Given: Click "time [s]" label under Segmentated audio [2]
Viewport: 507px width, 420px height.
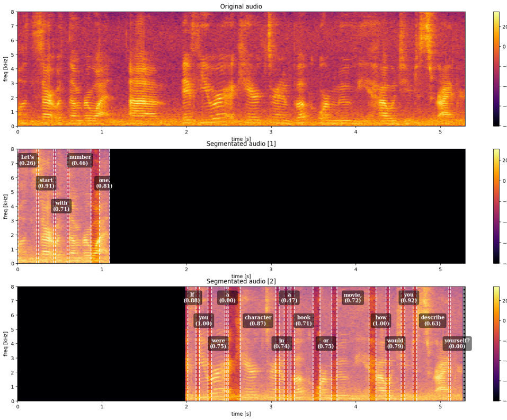Looking at the screenshot, I should (x=241, y=414).
